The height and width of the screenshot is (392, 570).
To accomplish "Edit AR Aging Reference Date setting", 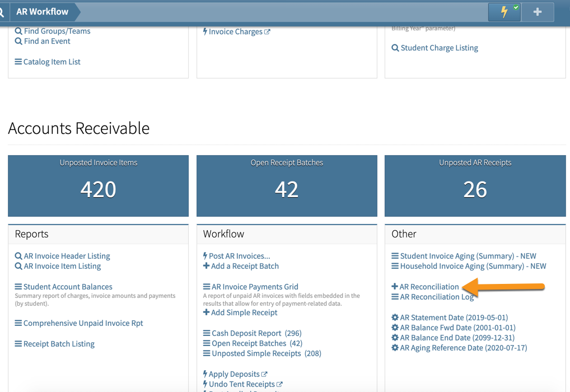I will [x=463, y=348].
